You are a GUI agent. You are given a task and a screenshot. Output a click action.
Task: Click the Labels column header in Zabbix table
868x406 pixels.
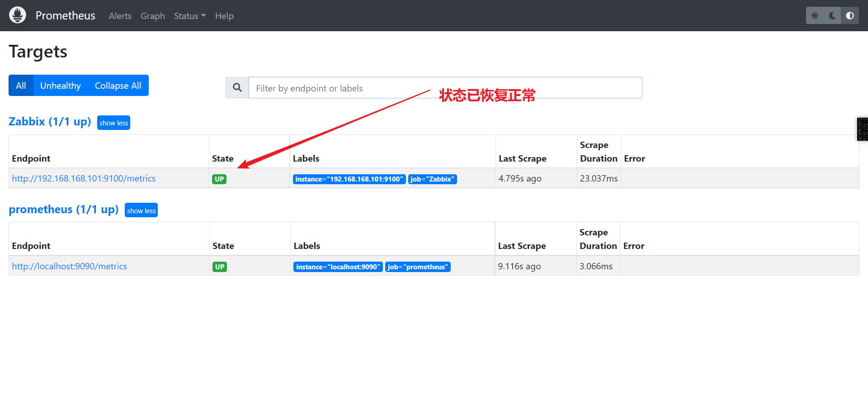tap(306, 158)
